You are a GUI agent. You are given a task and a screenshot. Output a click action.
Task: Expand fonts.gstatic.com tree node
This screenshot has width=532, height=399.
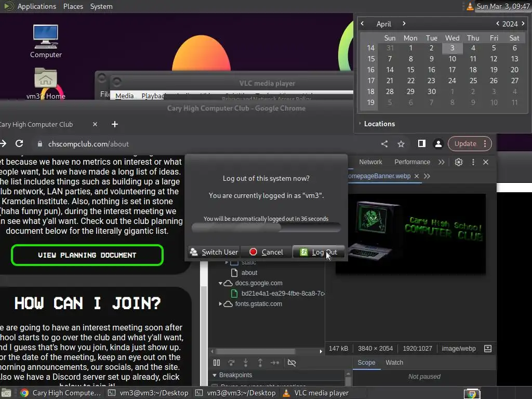[x=220, y=303]
